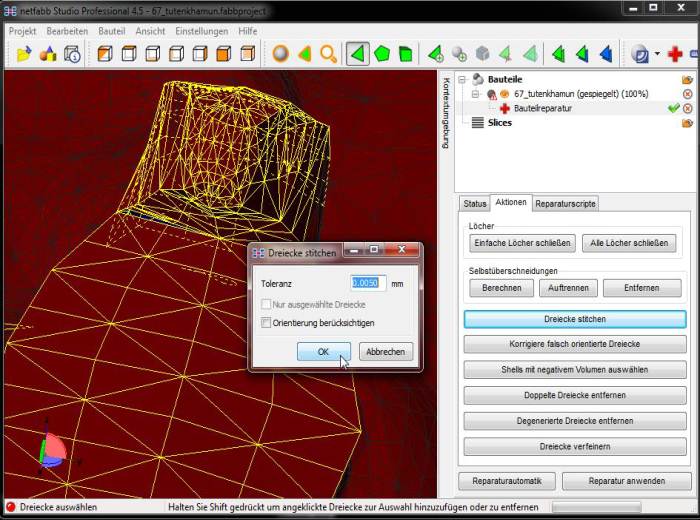Open the Bauteil menu
The image size is (700, 520).
tap(112, 31)
